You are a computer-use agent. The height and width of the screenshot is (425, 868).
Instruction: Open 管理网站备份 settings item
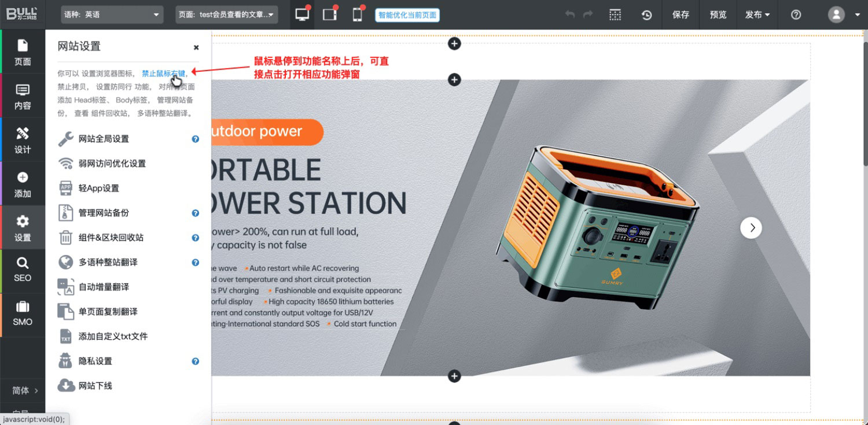tap(104, 213)
